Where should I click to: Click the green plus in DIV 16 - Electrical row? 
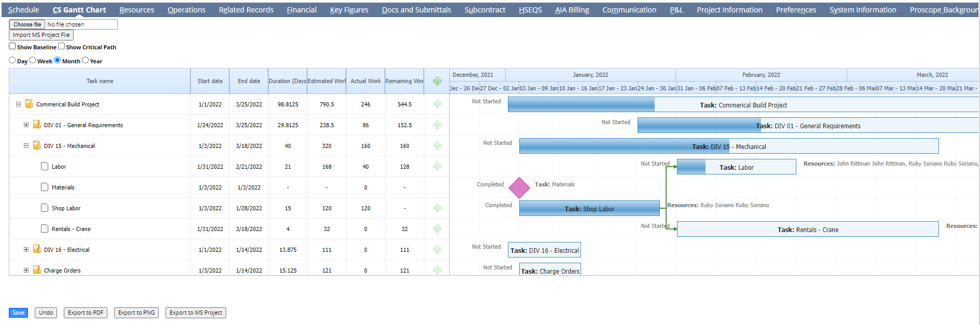[437, 249]
